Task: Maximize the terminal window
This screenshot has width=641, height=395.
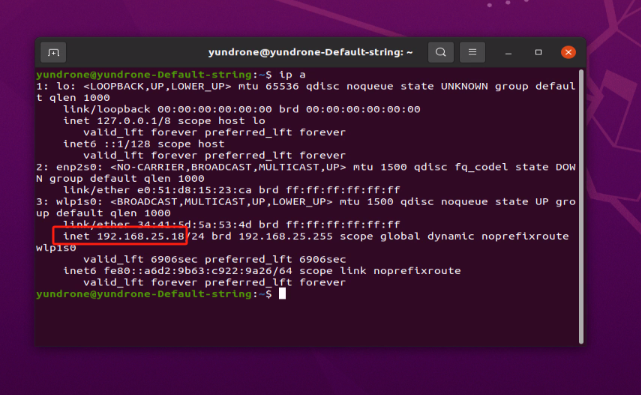Action: point(538,52)
